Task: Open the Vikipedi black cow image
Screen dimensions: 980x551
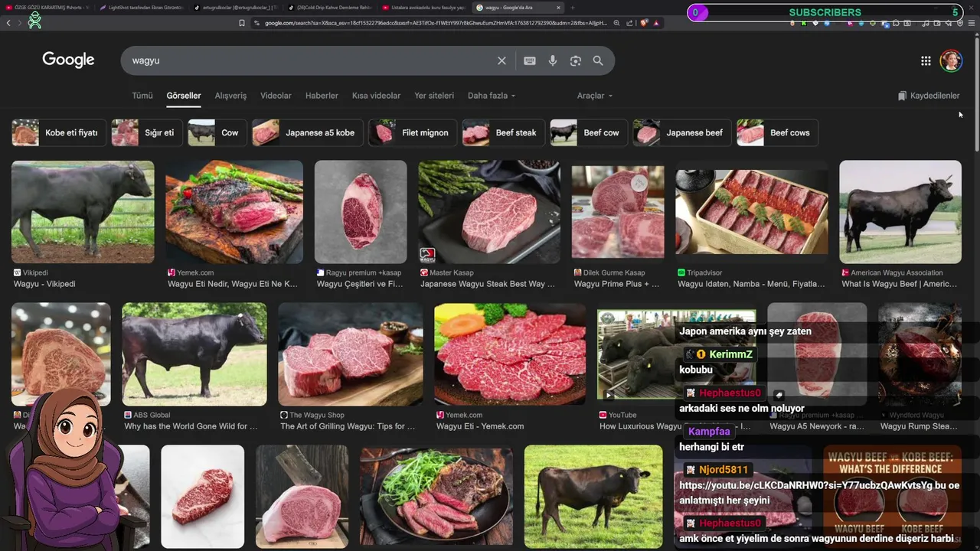Action: point(83,212)
